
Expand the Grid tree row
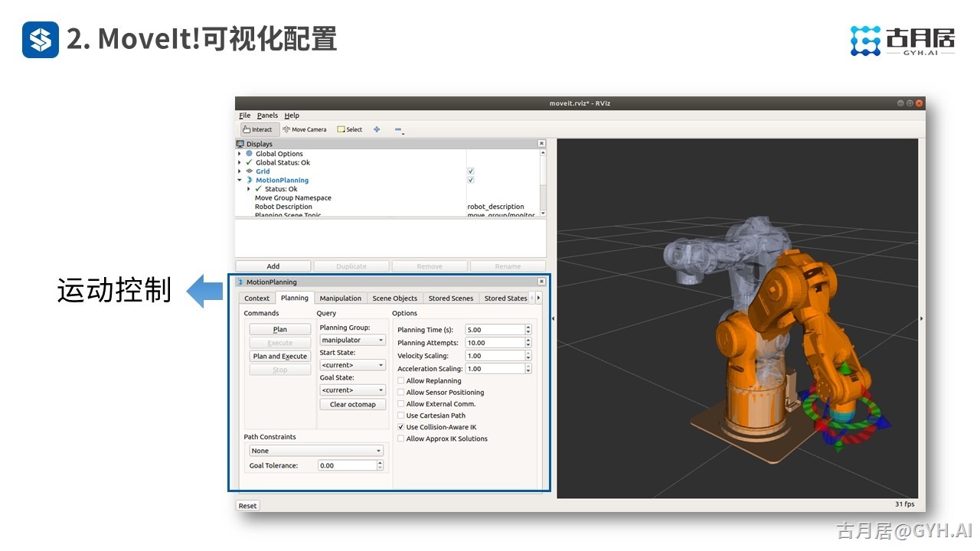click(240, 171)
